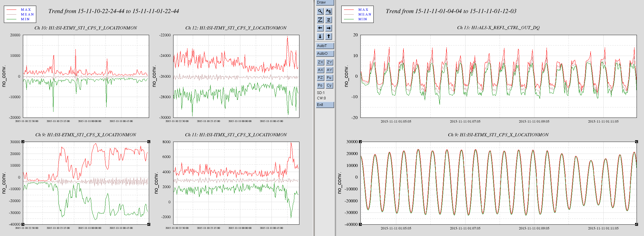Click the Cy button

point(329,85)
